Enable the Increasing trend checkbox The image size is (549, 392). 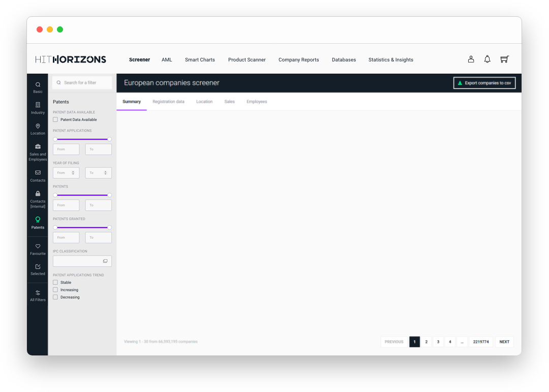coord(55,290)
